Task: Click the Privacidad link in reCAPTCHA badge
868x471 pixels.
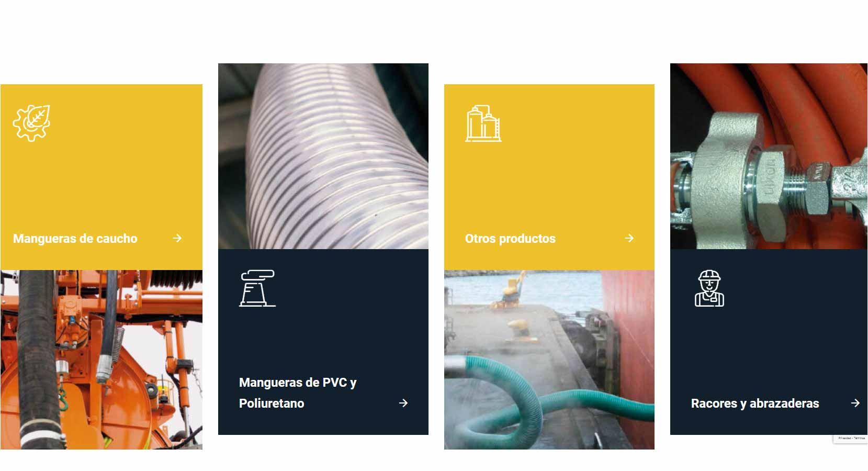Action: click(x=844, y=438)
